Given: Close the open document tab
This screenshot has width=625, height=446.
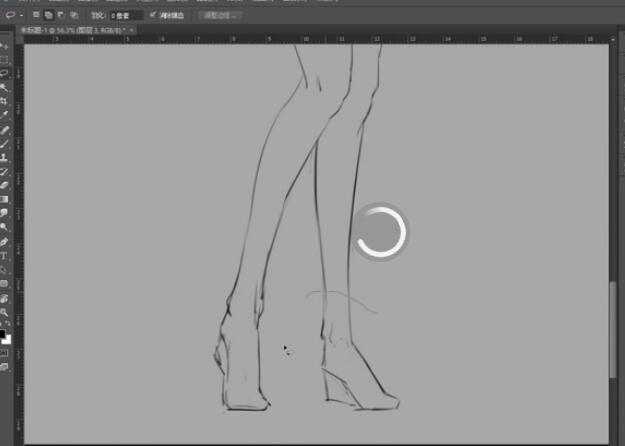Looking at the screenshot, I should click(132, 30).
